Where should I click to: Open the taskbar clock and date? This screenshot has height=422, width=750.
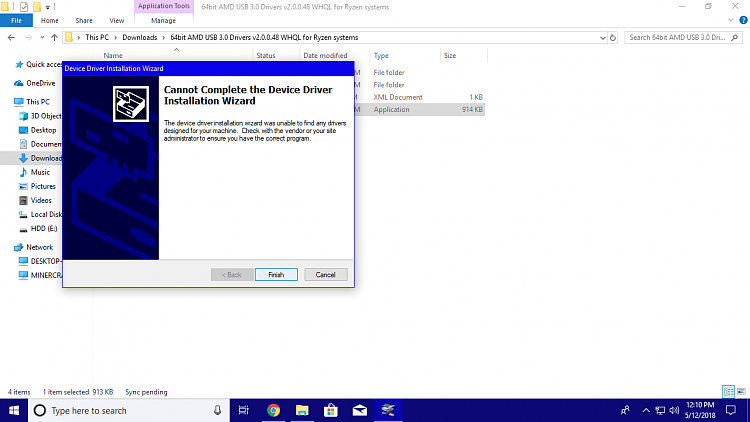(700, 411)
